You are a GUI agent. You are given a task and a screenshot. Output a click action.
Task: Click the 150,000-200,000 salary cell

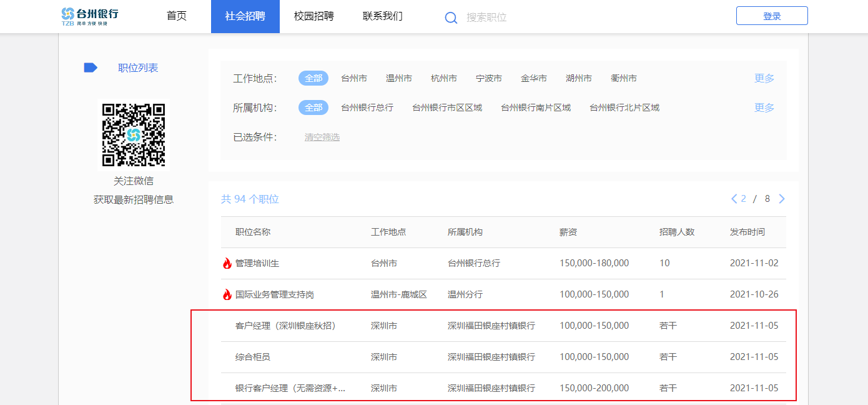pos(594,388)
